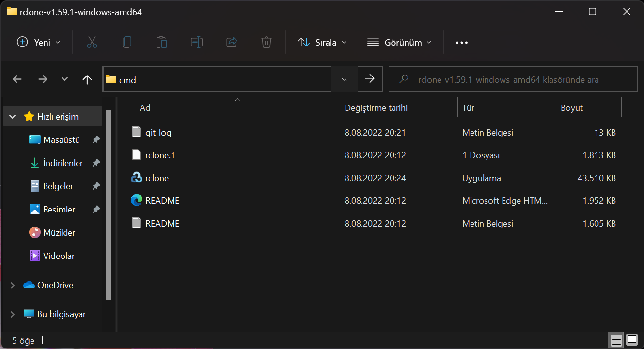This screenshot has width=644, height=349.
Task: Click the rclone.1 blank file icon
Action: 136,155
